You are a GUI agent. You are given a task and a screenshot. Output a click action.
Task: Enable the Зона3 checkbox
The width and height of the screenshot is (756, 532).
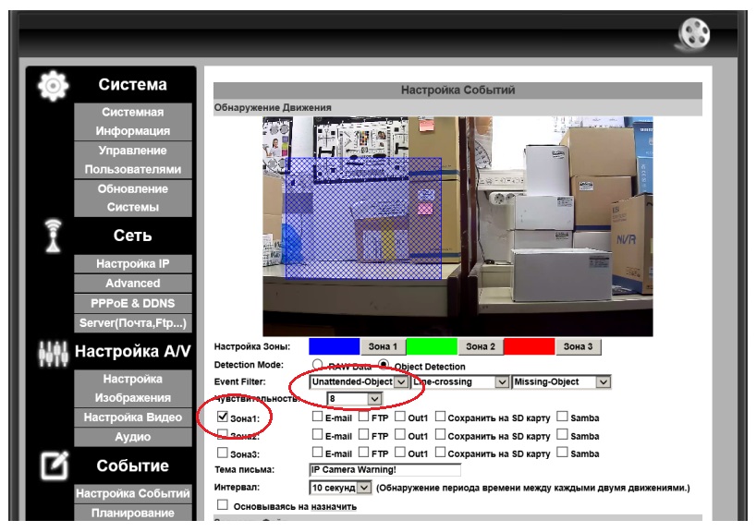pos(222,453)
